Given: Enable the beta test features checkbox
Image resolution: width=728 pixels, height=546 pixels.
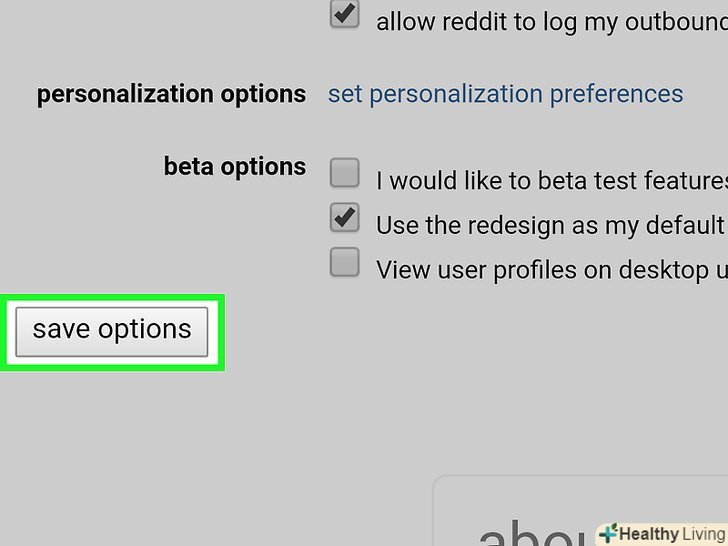Looking at the screenshot, I should (x=345, y=174).
